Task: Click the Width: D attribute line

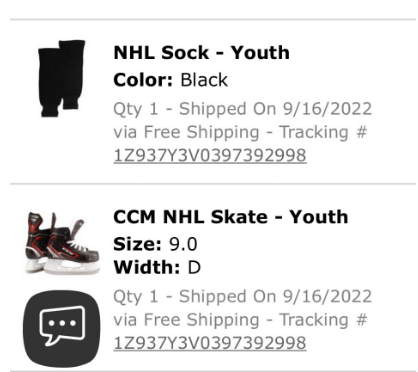Action: pos(157,267)
